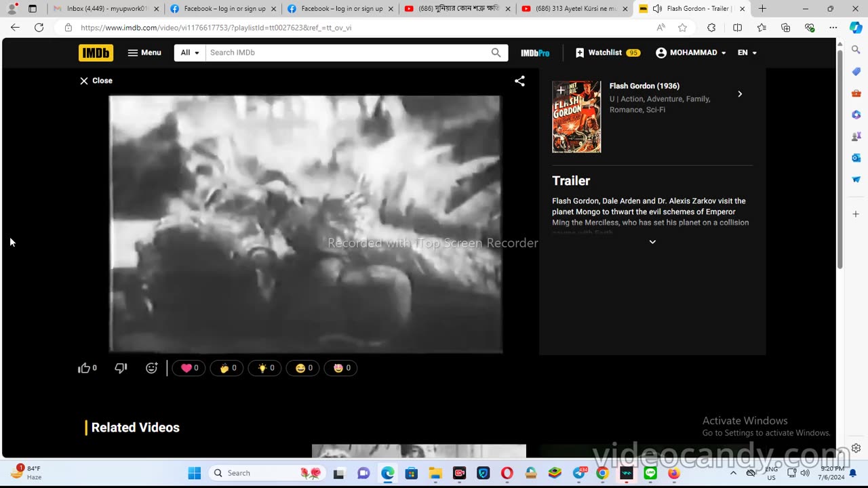Open the Windows Start menu

[195, 473]
